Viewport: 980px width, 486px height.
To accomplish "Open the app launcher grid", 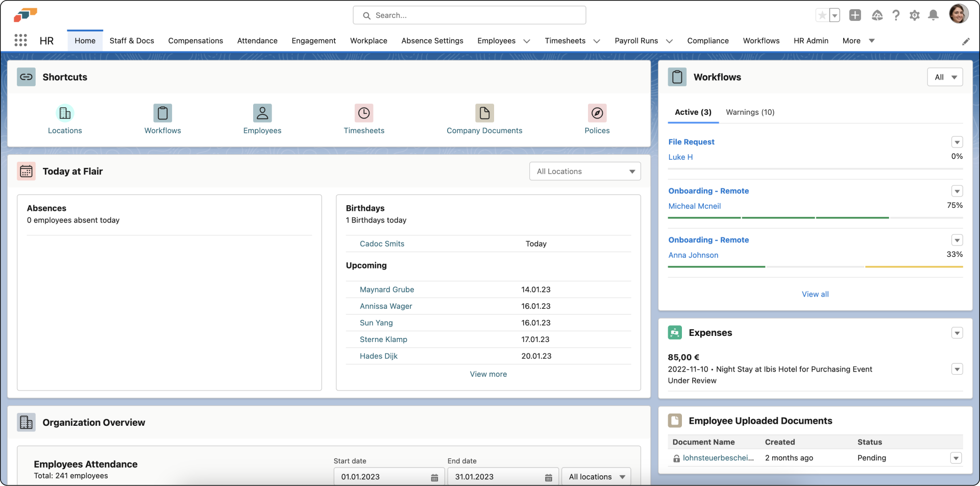I will coord(20,40).
